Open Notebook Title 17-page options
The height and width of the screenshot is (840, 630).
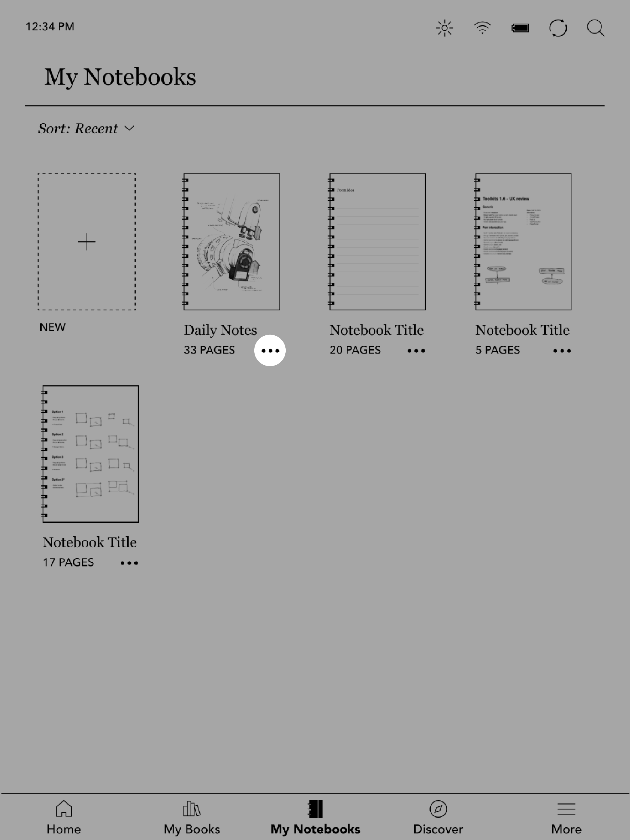[127, 562]
